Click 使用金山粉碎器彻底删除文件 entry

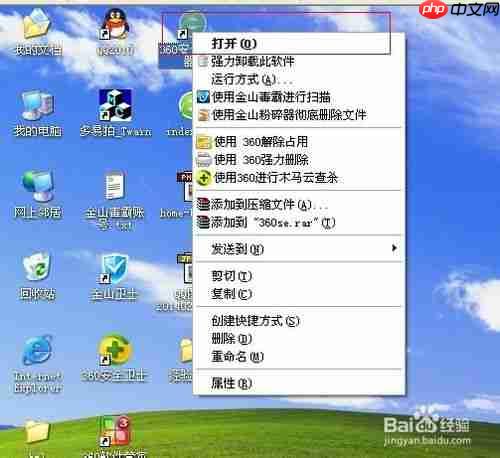point(299,115)
